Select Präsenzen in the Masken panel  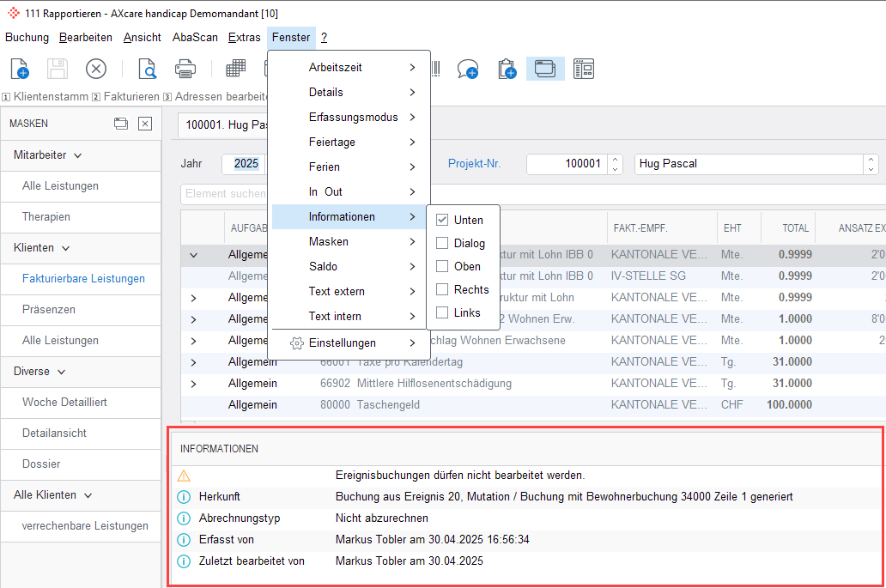[x=49, y=309]
